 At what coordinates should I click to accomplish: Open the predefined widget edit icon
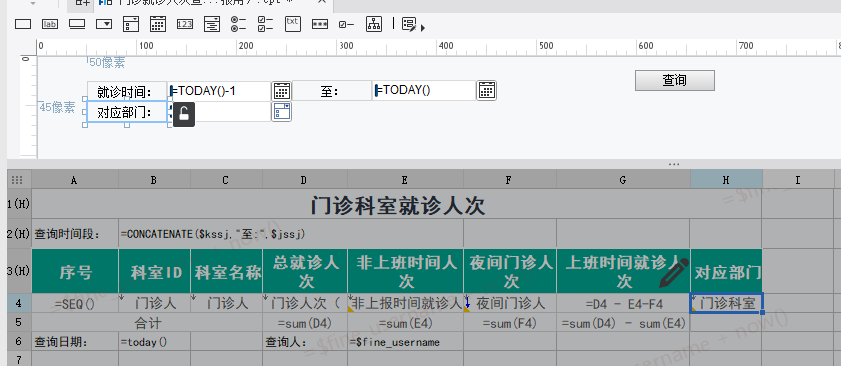point(409,24)
